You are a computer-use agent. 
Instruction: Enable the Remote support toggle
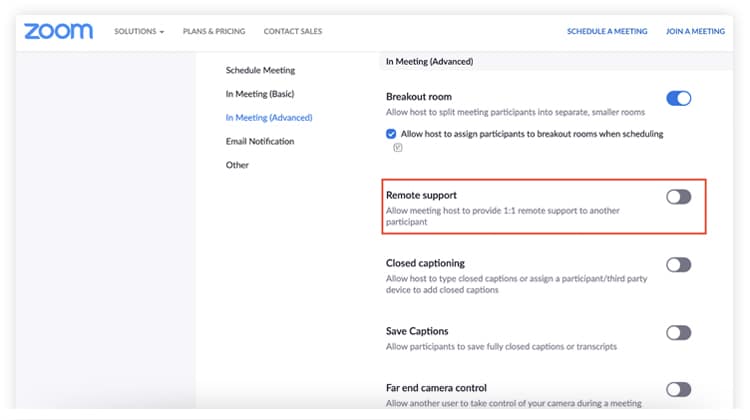tap(678, 197)
